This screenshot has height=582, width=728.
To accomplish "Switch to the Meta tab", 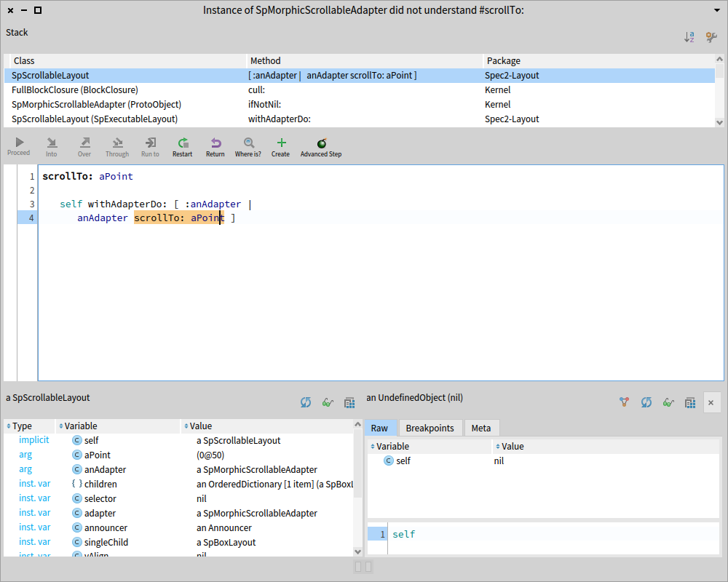I will pyautogui.click(x=481, y=428).
